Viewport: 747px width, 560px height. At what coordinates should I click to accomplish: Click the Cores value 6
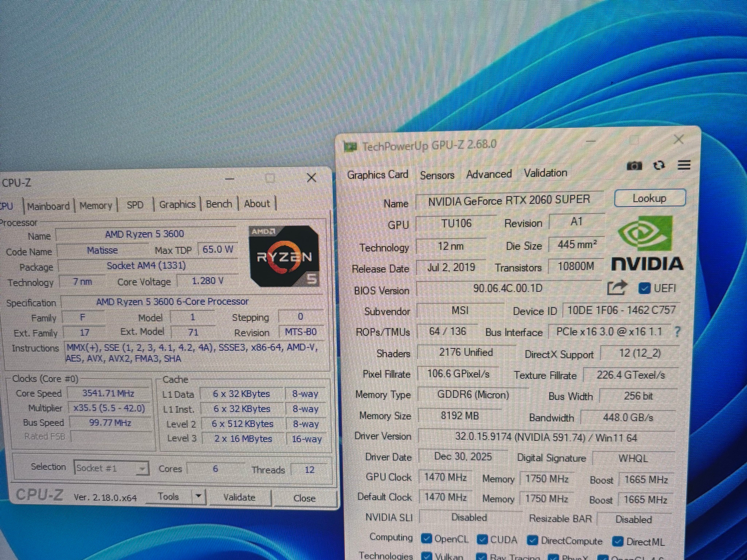[215, 469]
